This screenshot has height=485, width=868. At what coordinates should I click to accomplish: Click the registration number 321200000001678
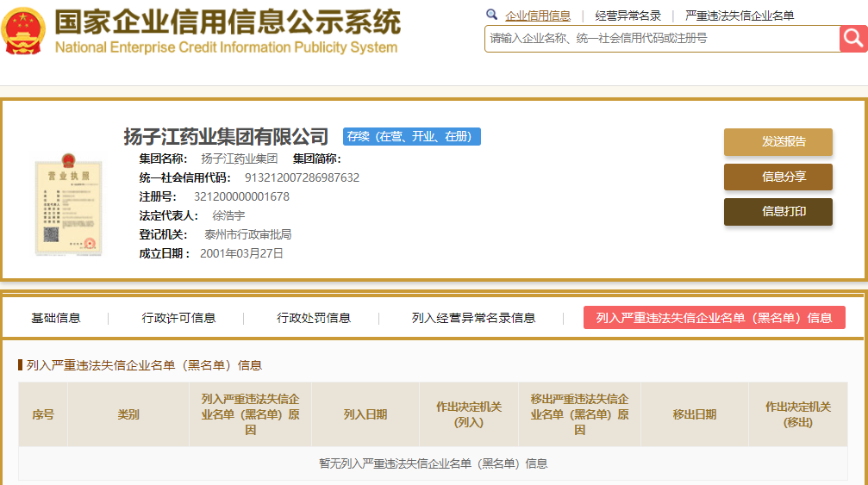241,197
